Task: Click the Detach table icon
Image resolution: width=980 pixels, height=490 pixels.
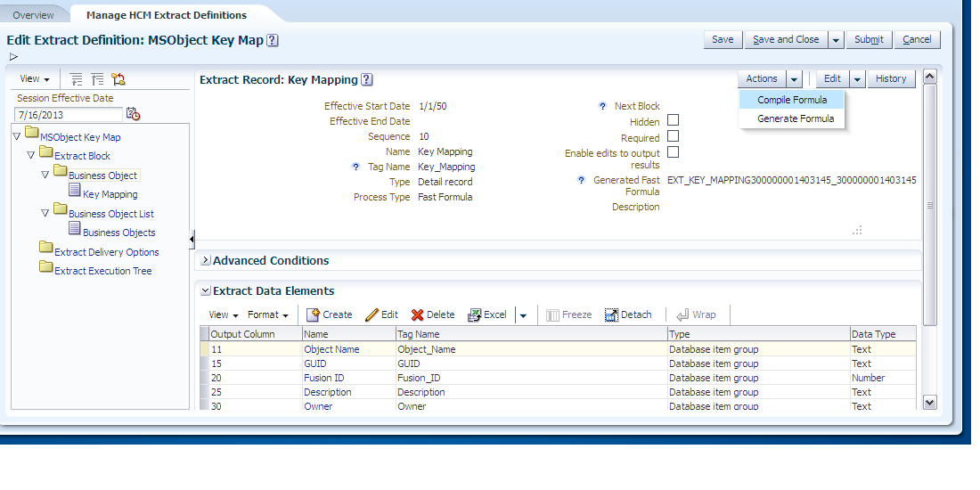Action: click(x=611, y=315)
